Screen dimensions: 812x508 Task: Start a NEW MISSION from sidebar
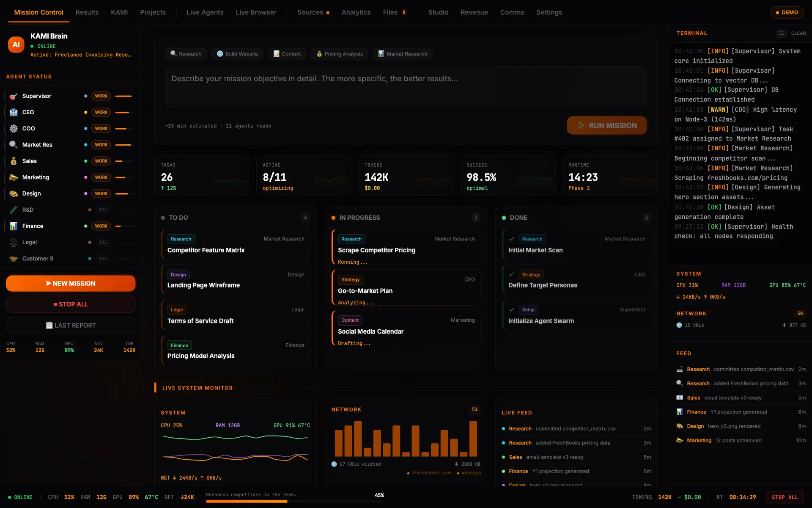[x=71, y=283]
